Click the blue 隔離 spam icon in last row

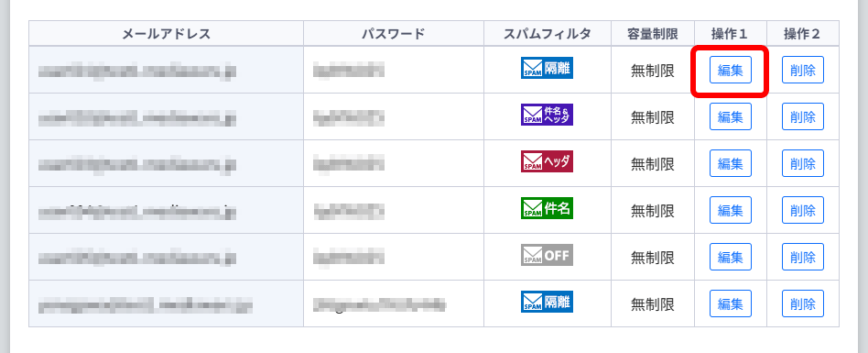tap(547, 302)
